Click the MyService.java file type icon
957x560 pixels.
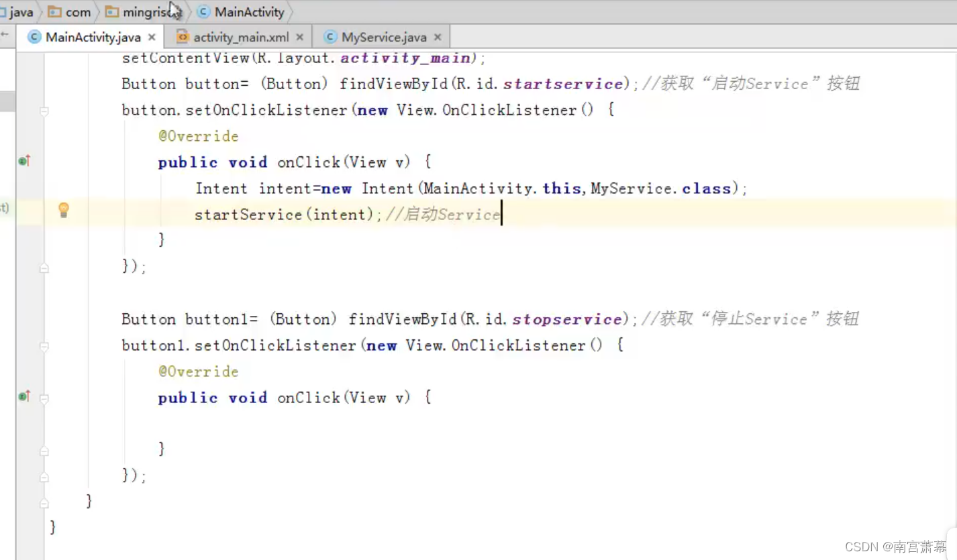click(x=330, y=37)
